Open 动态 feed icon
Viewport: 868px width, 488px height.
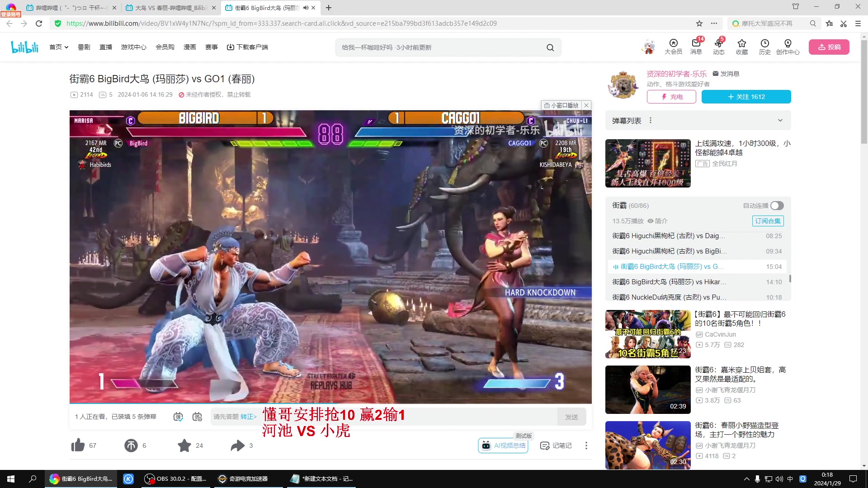719,47
